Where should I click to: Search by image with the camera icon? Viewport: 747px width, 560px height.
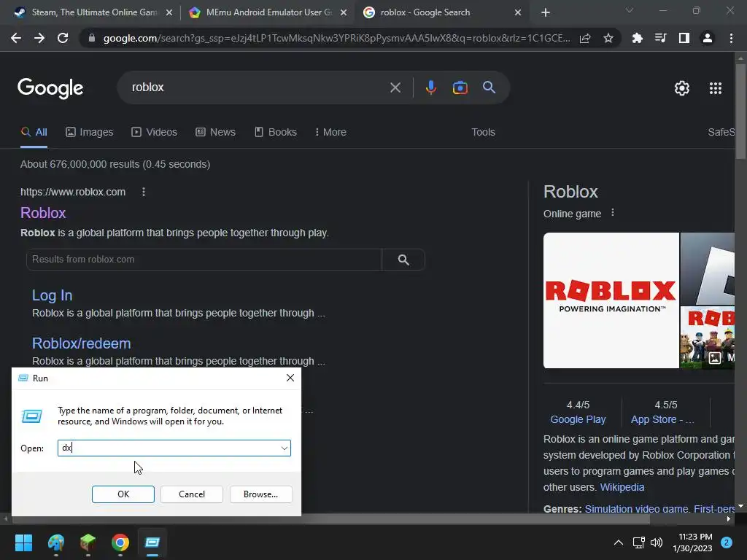[460, 87]
